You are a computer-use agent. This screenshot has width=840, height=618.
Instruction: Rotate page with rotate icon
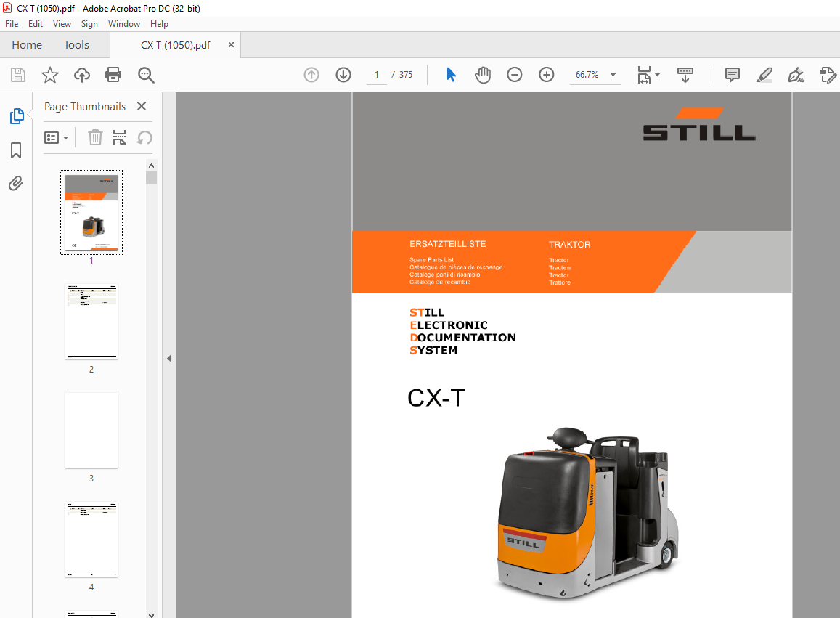click(144, 138)
